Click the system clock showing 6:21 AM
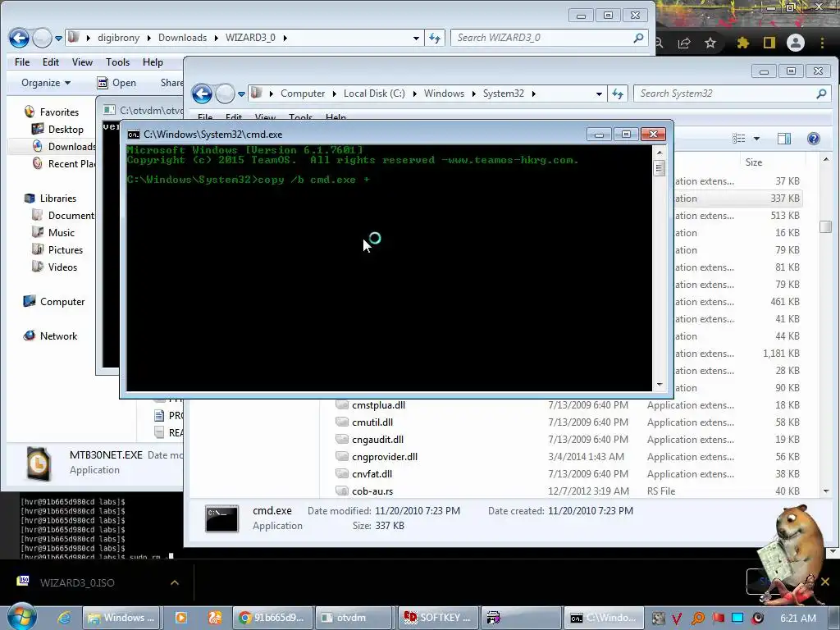840x630 pixels. pyautogui.click(x=797, y=618)
